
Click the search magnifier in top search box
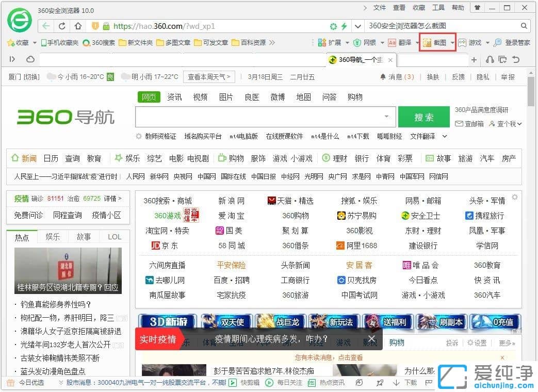524,26
